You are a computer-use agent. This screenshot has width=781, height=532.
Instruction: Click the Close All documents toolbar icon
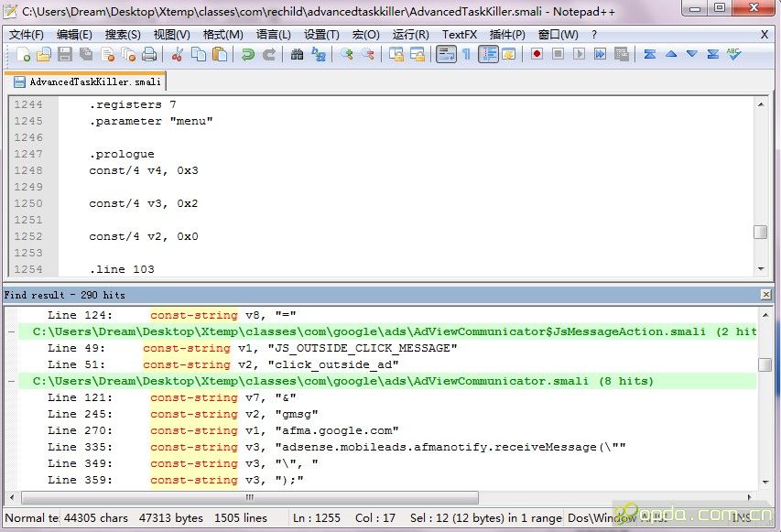click(x=128, y=54)
